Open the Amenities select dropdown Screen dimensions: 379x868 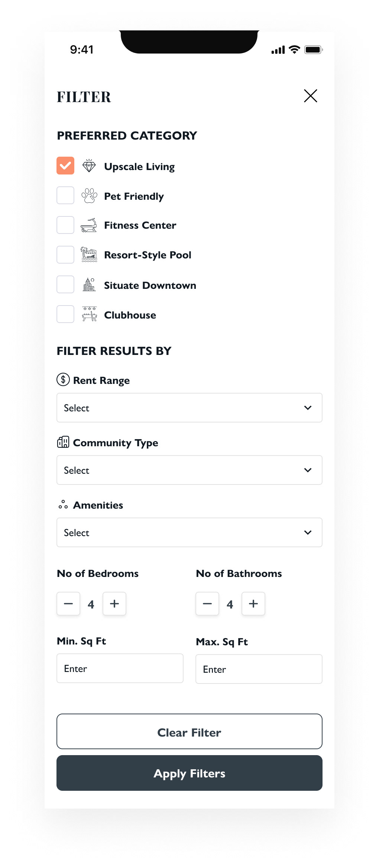click(x=189, y=532)
